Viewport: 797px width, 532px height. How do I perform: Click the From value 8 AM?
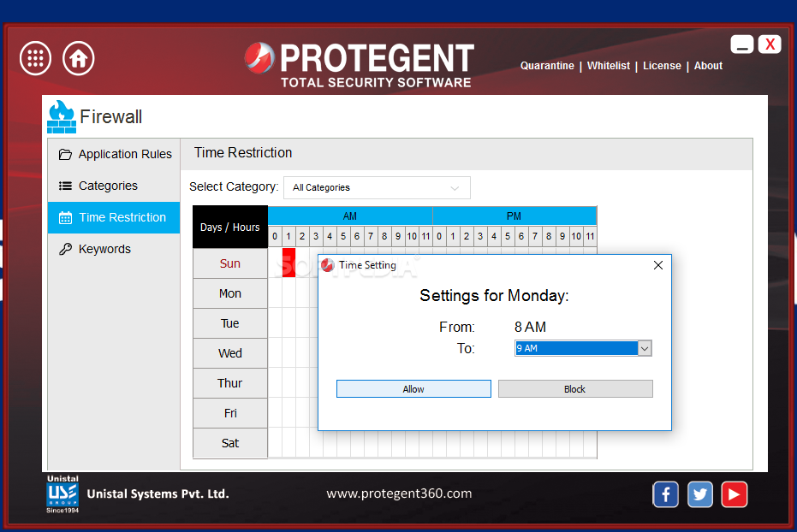pos(530,327)
